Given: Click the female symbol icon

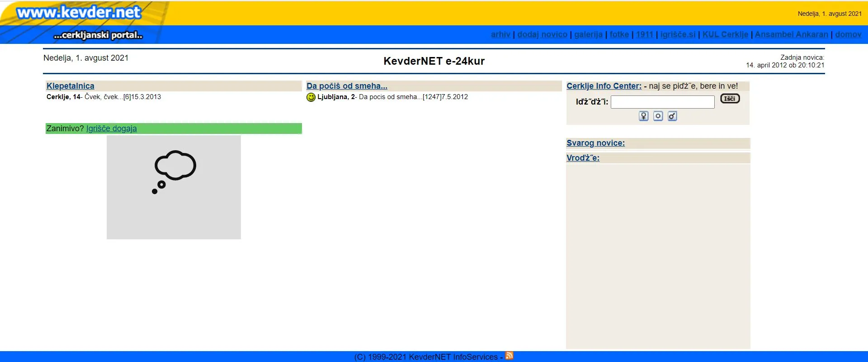Looking at the screenshot, I should click(643, 116).
